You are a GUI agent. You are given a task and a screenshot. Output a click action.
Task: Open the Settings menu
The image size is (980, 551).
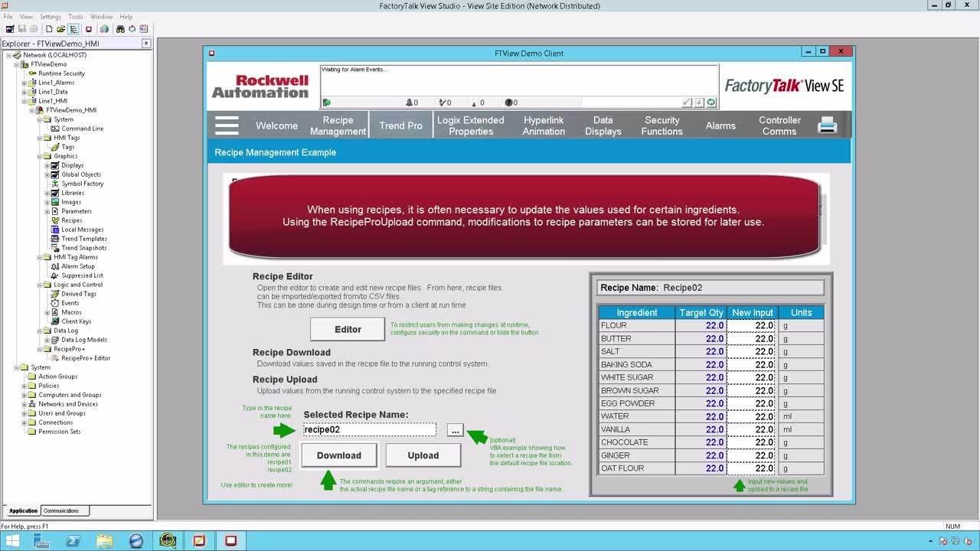(x=51, y=16)
